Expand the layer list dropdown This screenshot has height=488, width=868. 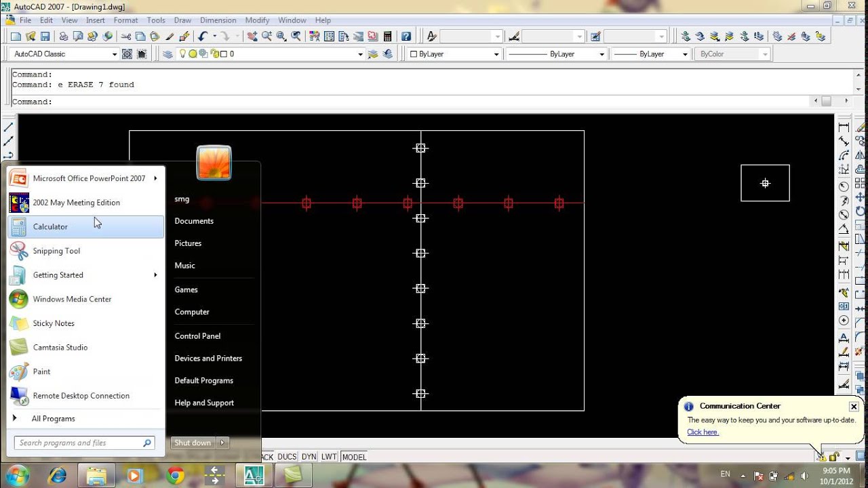pos(360,54)
